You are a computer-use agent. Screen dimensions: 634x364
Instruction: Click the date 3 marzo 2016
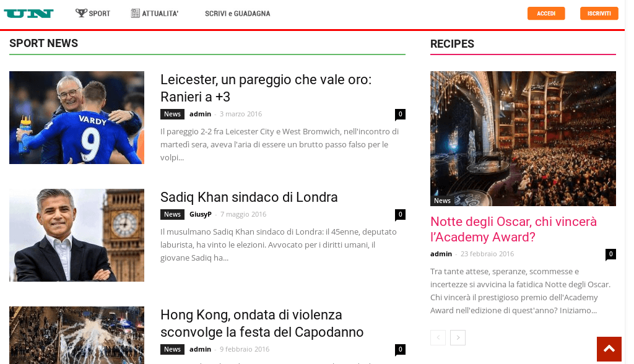241,114
